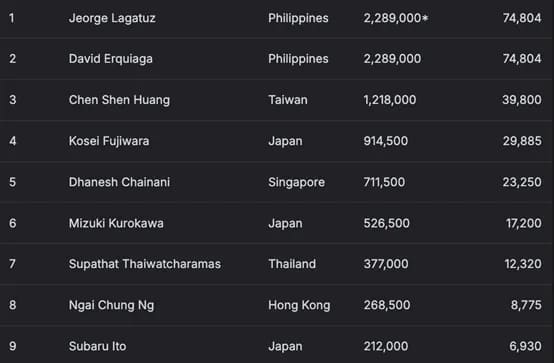The height and width of the screenshot is (363, 554).
Task: Click the 29,885 prize amount
Action: click(x=522, y=141)
